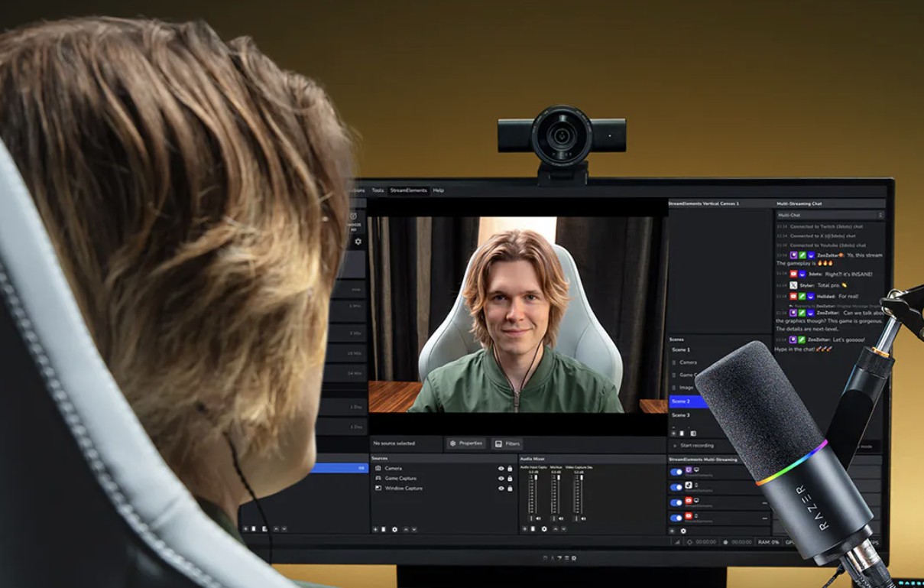Viewport: 924px width, 588px height.
Task: Toggle the lock on Window Capture source
Action: coord(510,488)
